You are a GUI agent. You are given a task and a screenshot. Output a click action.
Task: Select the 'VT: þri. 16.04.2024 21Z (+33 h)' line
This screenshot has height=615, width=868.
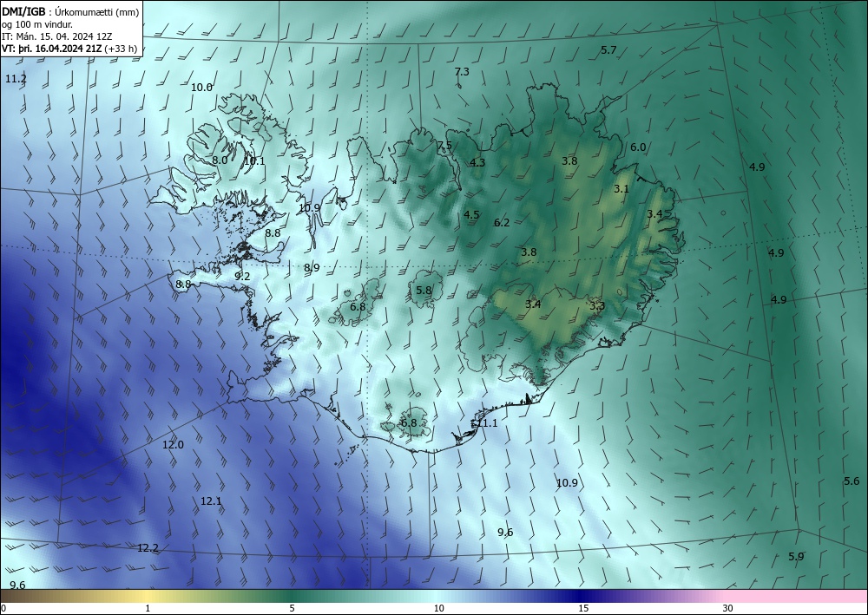coord(69,49)
